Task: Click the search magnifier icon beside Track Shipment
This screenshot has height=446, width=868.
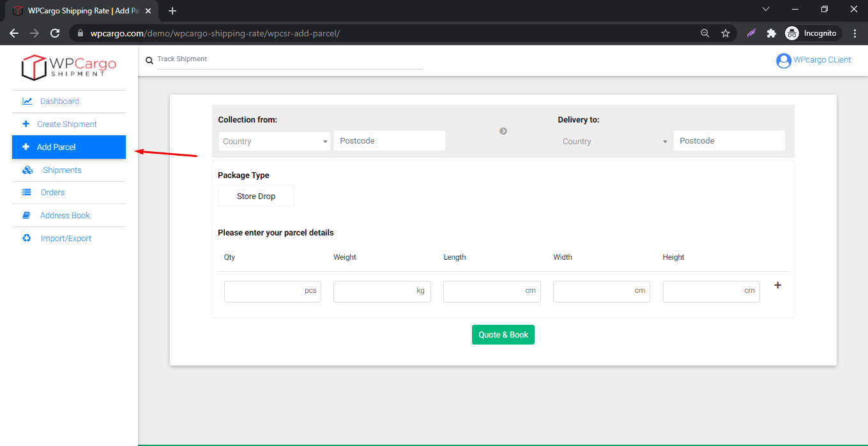Action: (x=149, y=60)
